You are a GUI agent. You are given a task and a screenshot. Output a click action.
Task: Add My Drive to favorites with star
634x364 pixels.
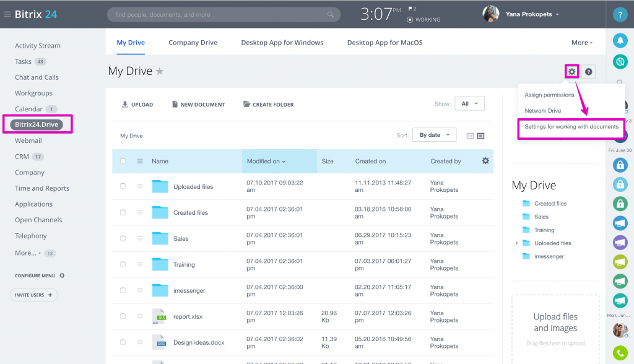tap(160, 71)
